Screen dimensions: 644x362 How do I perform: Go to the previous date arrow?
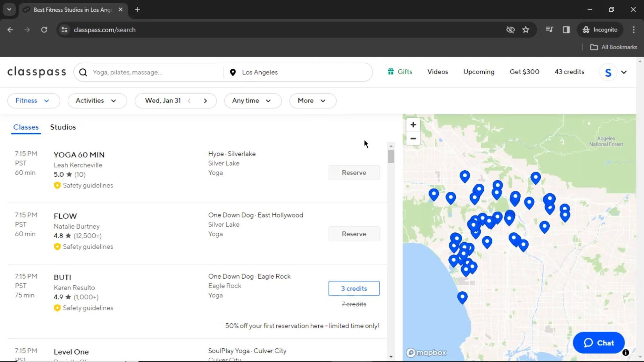pyautogui.click(x=189, y=101)
